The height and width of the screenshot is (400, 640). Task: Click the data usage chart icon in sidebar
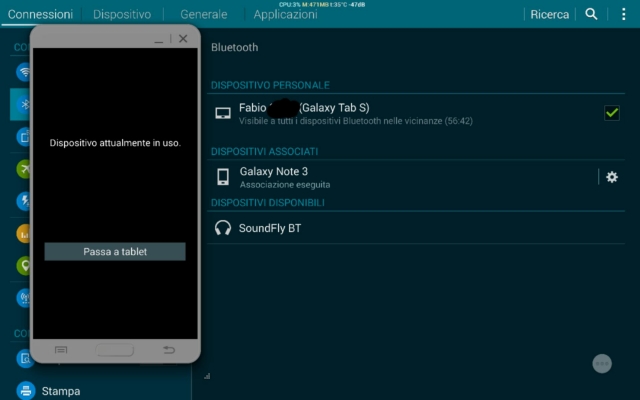[x=23, y=233]
